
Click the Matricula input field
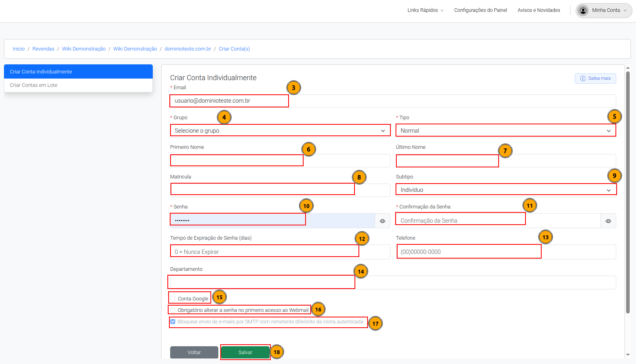click(x=280, y=190)
